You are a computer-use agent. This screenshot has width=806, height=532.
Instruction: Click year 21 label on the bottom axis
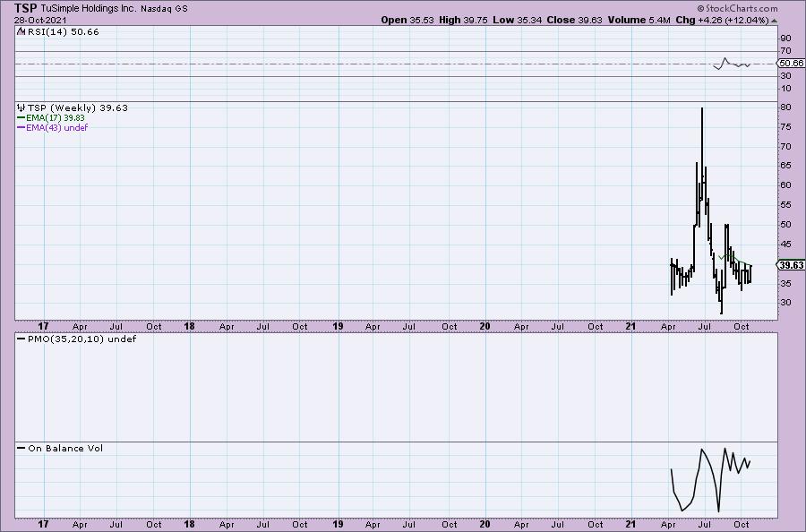630,524
